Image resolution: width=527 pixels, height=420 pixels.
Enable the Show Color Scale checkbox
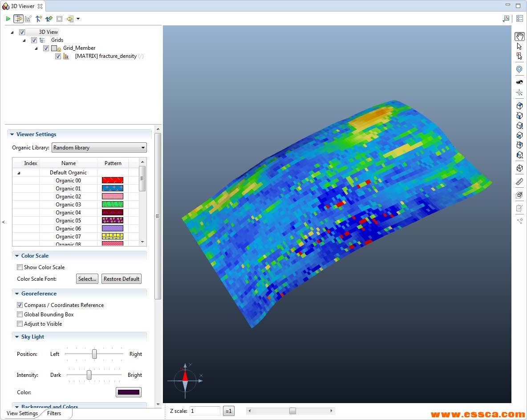click(x=20, y=267)
